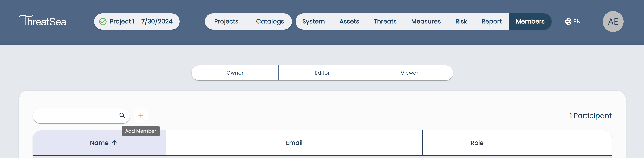Switch to the Threats tab

(x=385, y=21)
